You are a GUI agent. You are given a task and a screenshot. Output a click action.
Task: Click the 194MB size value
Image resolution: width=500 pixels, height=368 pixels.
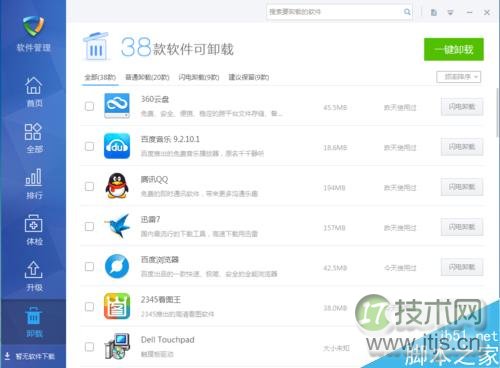[334, 188]
